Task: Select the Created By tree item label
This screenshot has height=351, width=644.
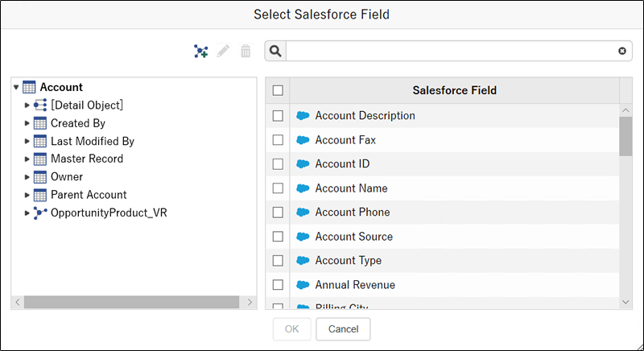Action: click(x=78, y=123)
